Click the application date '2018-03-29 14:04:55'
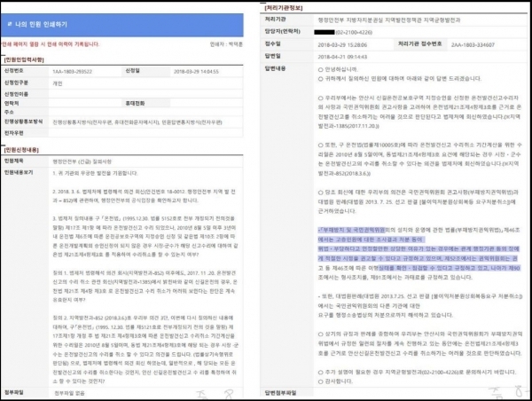Viewport: 532px width, 401px height. pyautogui.click(x=196, y=72)
